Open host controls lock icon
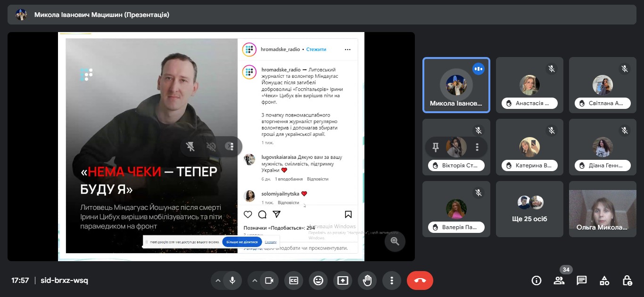 click(x=627, y=280)
